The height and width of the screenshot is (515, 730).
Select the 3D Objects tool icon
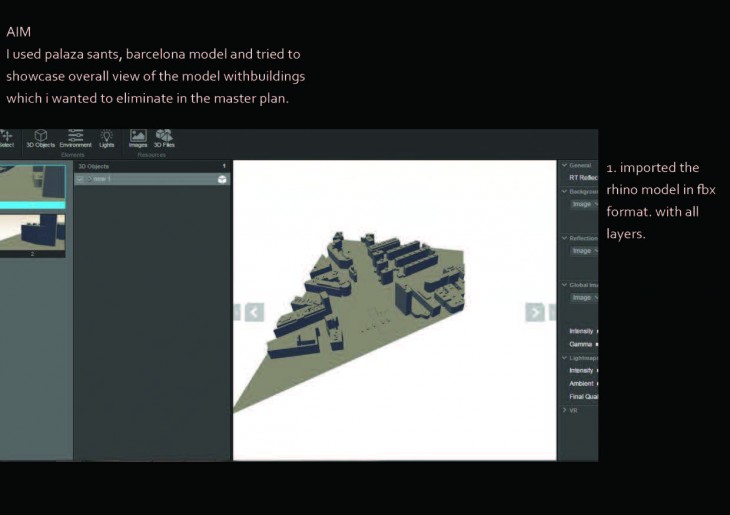pos(40,136)
